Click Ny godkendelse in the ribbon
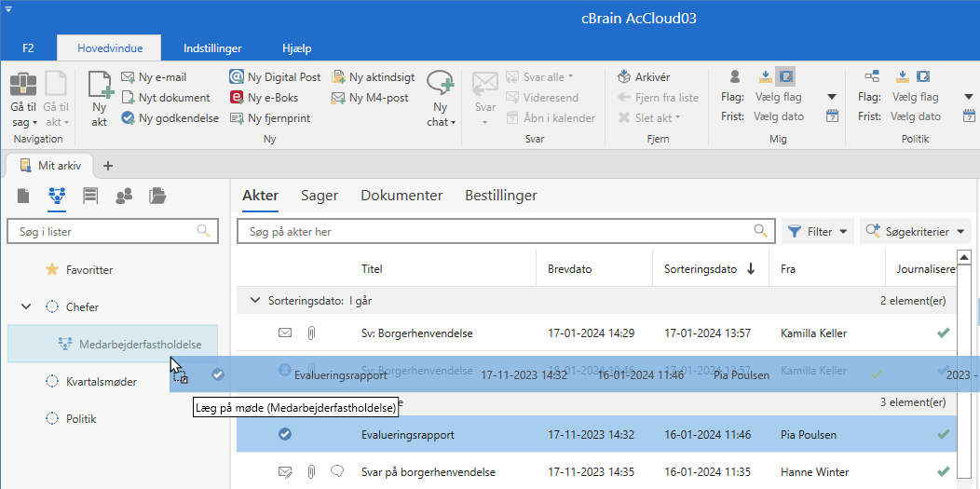 pyautogui.click(x=170, y=118)
